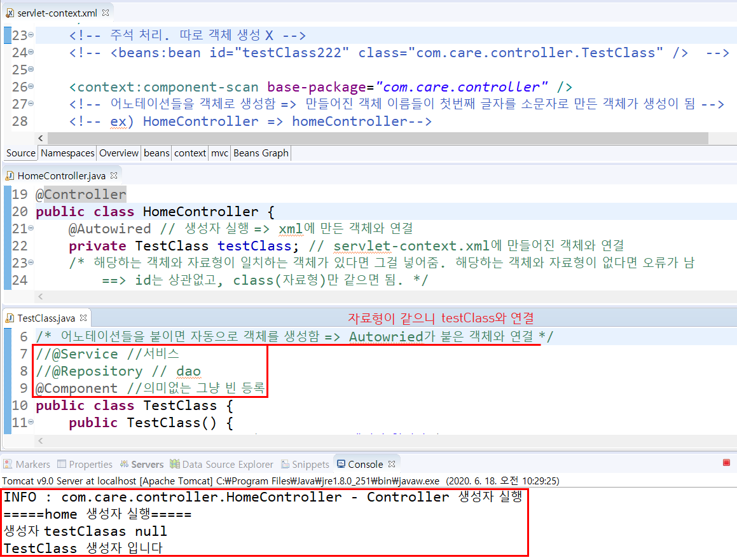The image size is (737, 560).
Task: Click the '=====home' console output line
Action: click(98, 514)
